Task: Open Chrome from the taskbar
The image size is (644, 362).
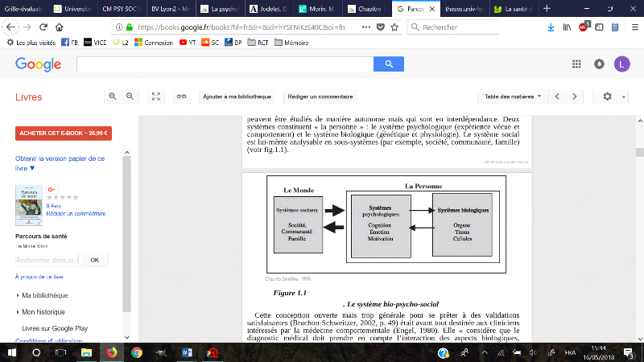Action: tap(137, 352)
